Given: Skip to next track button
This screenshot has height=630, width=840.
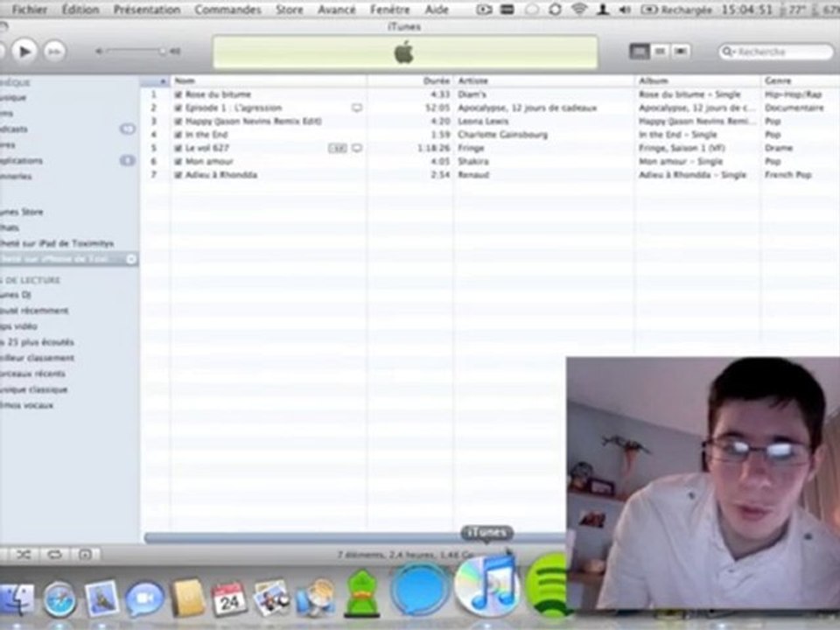Looking at the screenshot, I should coord(54,52).
